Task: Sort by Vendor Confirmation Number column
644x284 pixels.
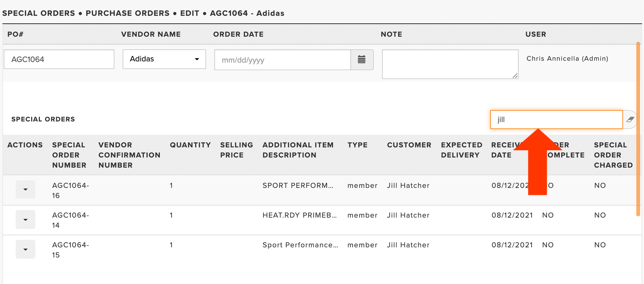Action: tap(129, 155)
